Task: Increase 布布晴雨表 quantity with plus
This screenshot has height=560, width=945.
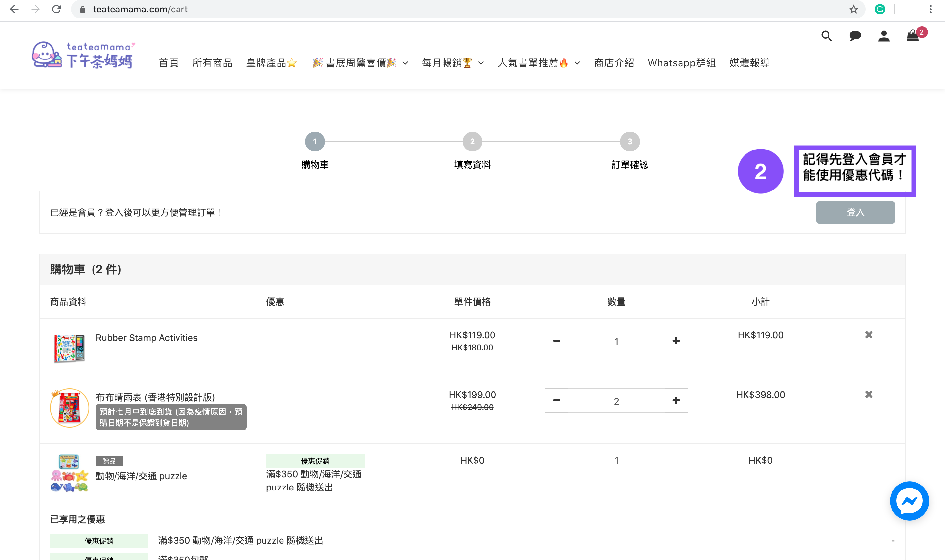Action: tap(676, 400)
